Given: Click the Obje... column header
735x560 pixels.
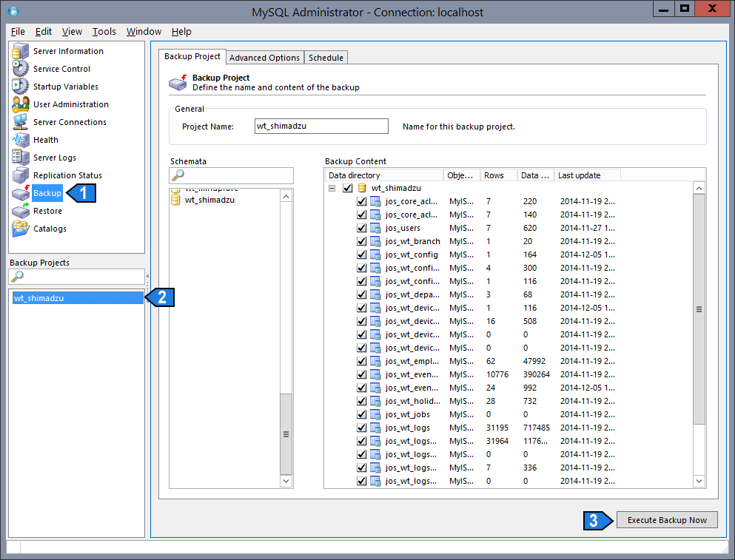Looking at the screenshot, I should (462, 175).
